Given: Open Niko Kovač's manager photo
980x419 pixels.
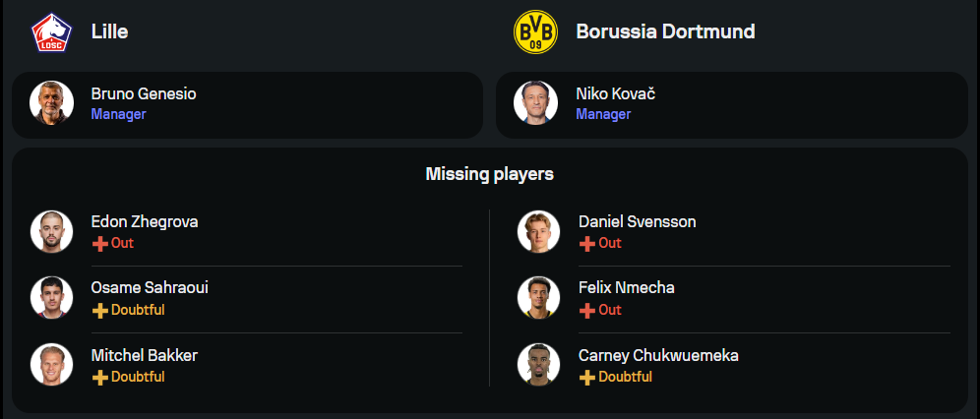Looking at the screenshot, I should coord(536,102).
